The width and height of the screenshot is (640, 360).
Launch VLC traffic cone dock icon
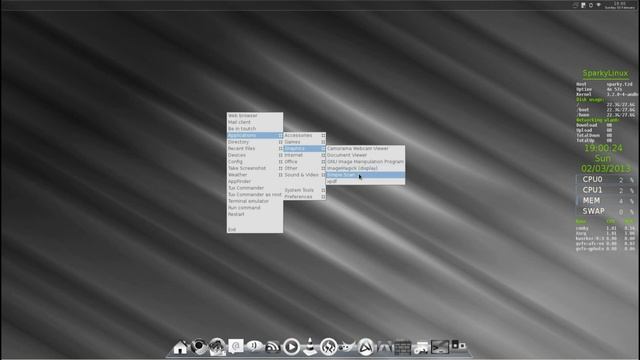[310, 347]
